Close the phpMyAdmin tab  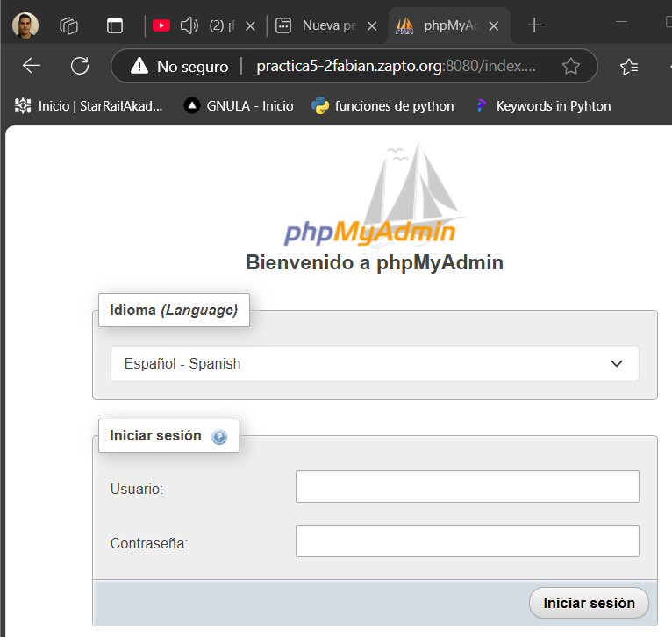click(x=493, y=26)
